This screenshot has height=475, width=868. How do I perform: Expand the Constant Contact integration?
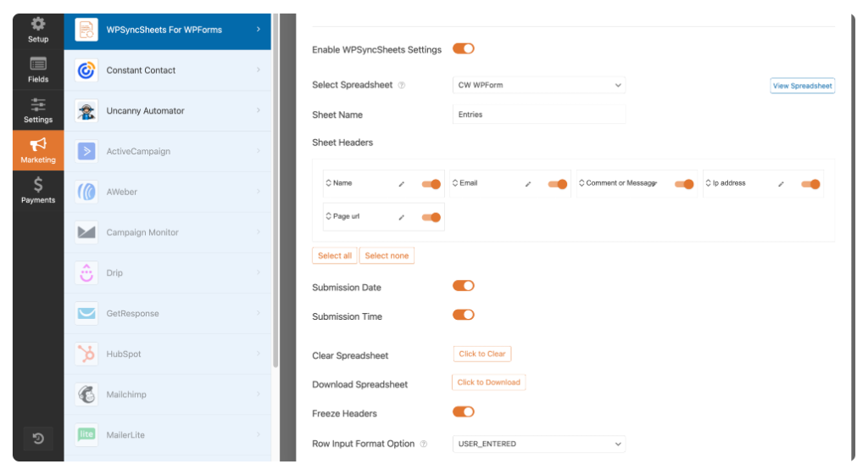(x=168, y=70)
